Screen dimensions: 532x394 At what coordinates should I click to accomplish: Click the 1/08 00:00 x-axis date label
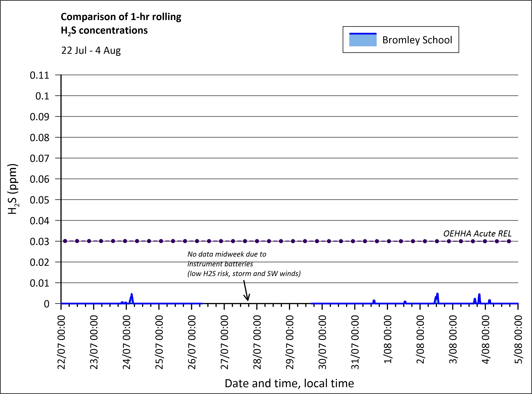coord(388,339)
